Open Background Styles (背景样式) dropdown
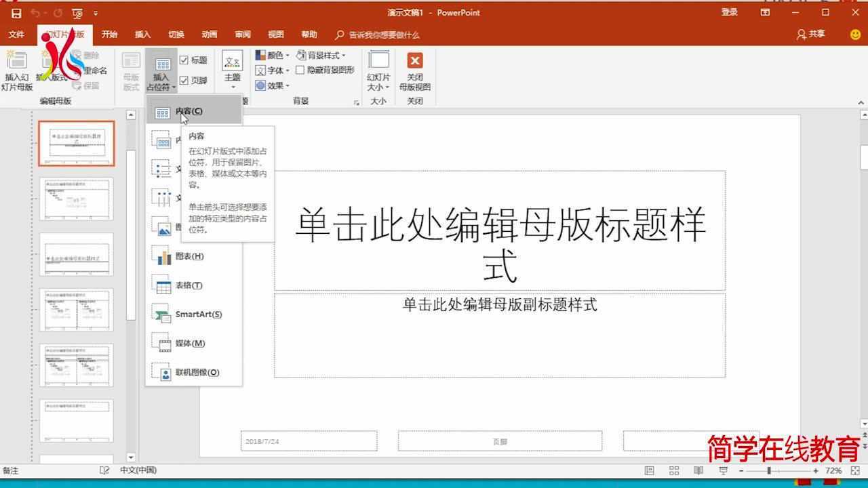 coord(321,55)
